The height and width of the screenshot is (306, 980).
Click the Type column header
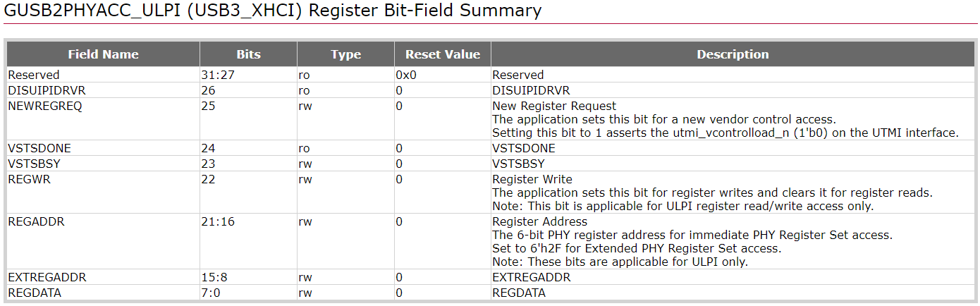[x=345, y=54]
